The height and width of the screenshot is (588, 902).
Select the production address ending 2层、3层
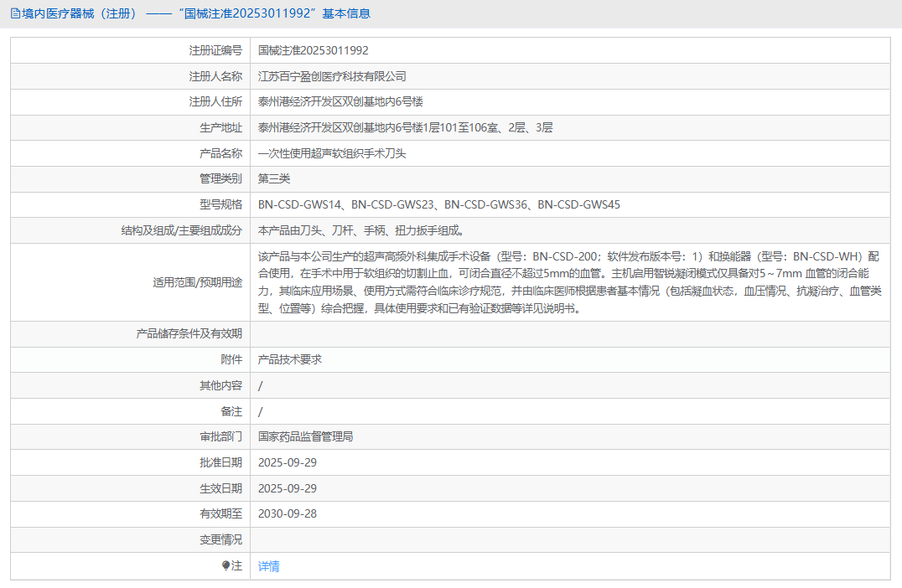coord(406,127)
